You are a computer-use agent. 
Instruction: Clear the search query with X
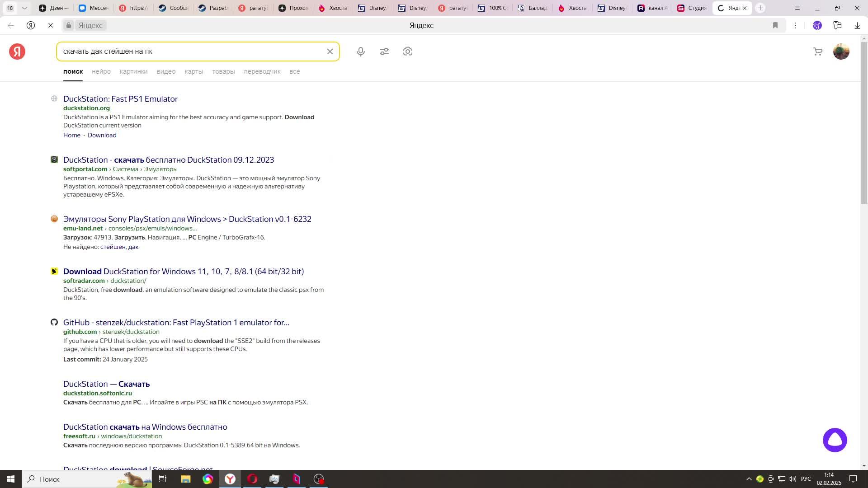coord(330,52)
